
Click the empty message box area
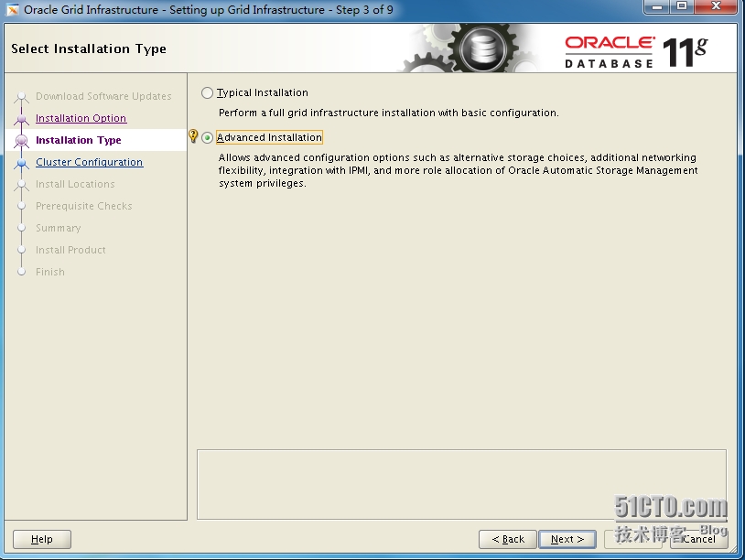coord(461,484)
